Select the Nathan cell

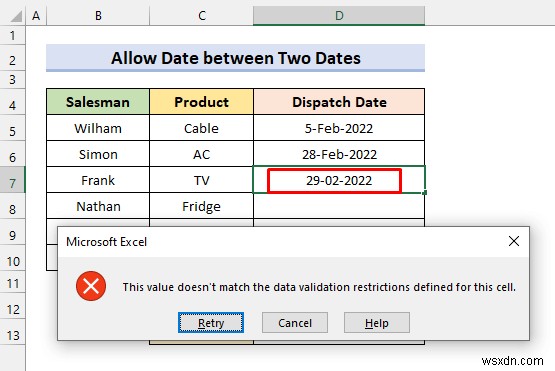pos(98,206)
